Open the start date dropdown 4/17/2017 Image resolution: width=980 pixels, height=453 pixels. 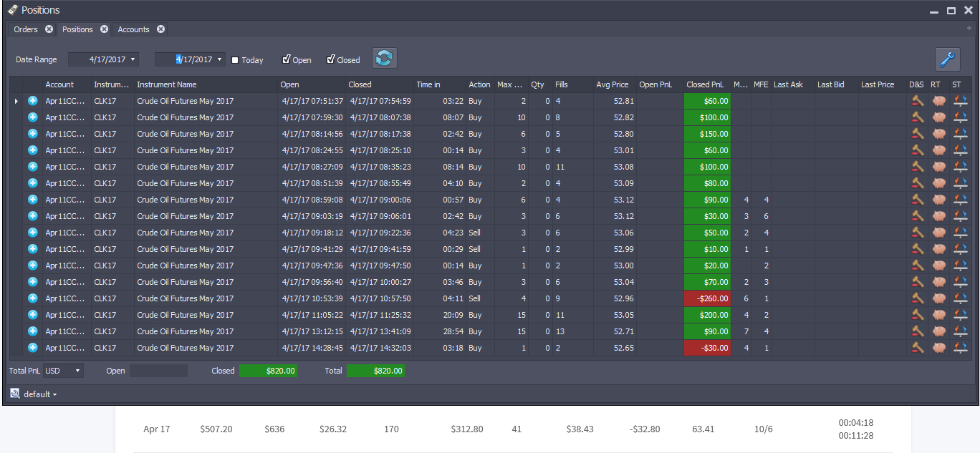point(135,59)
